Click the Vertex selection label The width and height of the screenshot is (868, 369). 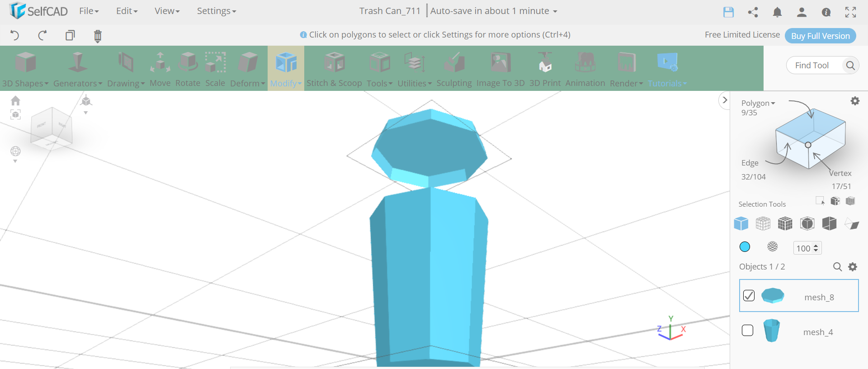click(840, 173)
